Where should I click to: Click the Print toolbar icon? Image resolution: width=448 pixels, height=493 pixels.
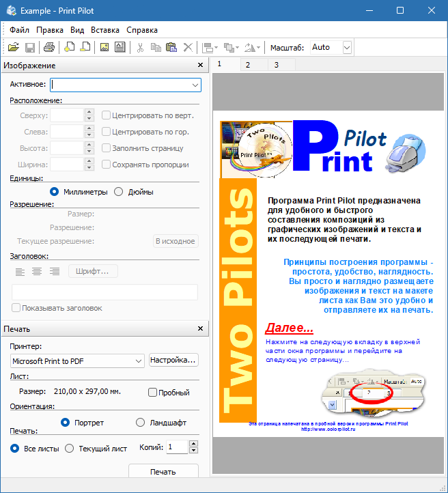point(49,48)
